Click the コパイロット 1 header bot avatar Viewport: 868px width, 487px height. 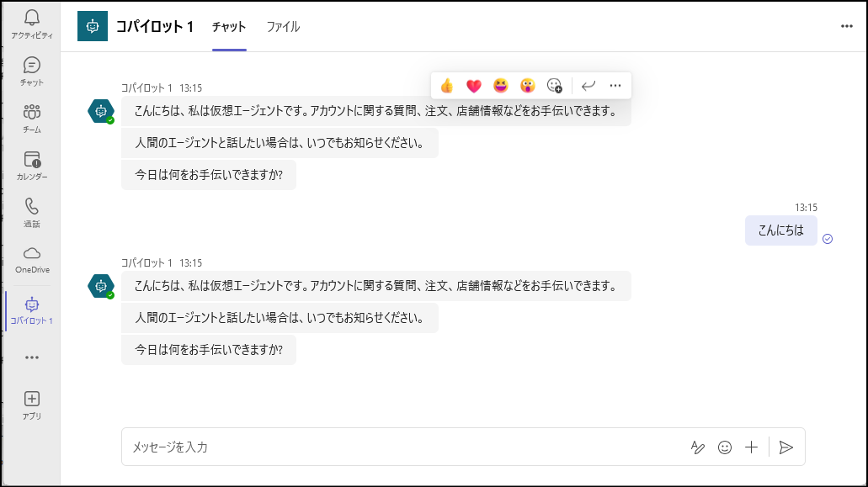(93, 26)
